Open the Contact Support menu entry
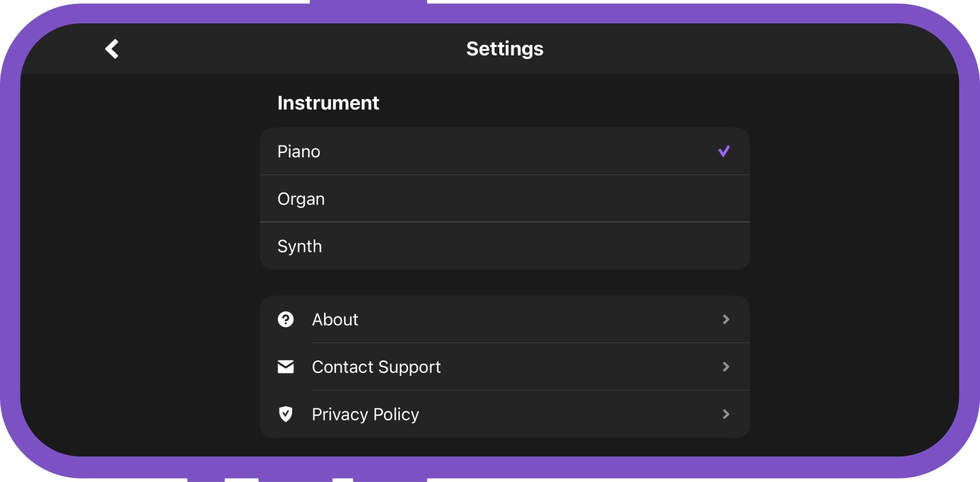Image resolution: width=980 pixels, height=482 pixels. pos(505,366)
